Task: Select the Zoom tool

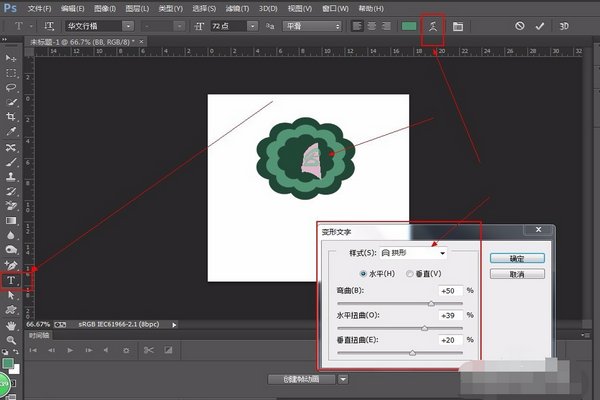Action: [x=11, y=340]
